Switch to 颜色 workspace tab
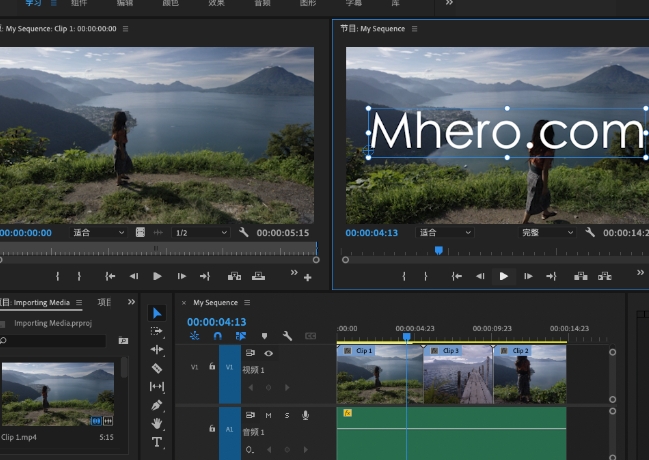The width and height of the screenshot is (649, 460). coord(171,3)
